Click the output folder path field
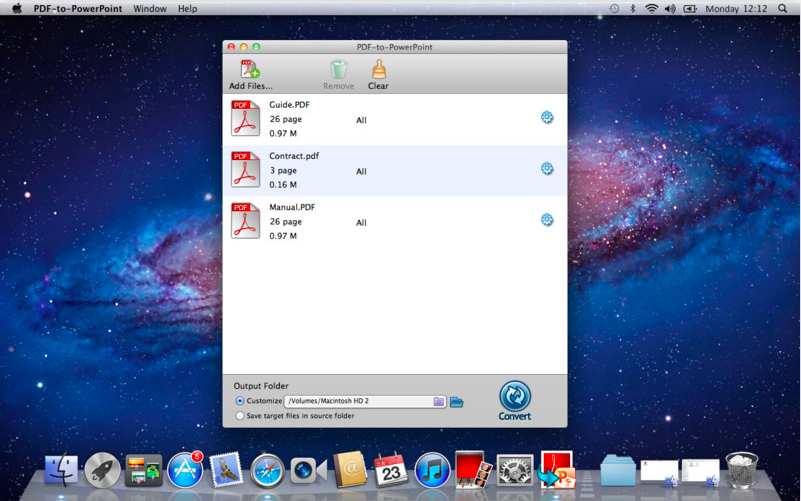 365,401
